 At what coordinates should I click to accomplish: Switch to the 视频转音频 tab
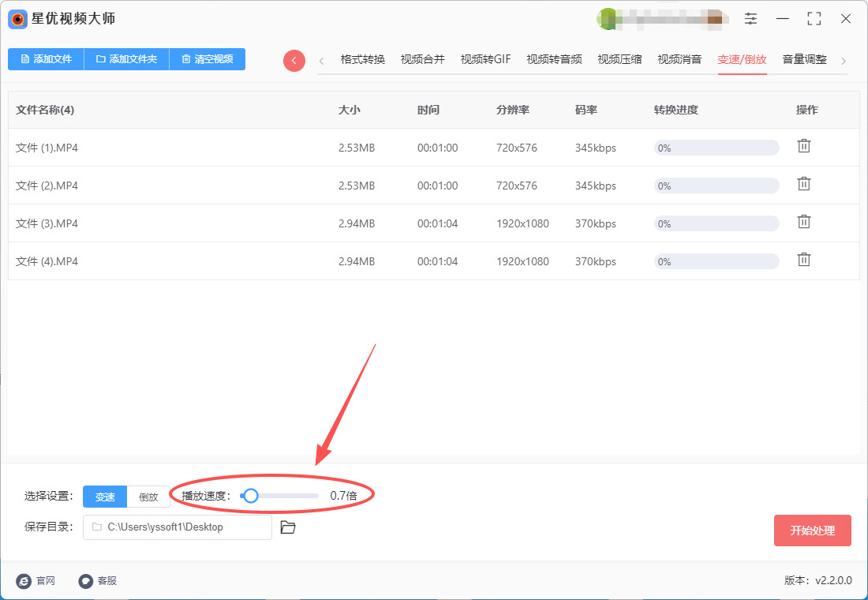(554, 59)
